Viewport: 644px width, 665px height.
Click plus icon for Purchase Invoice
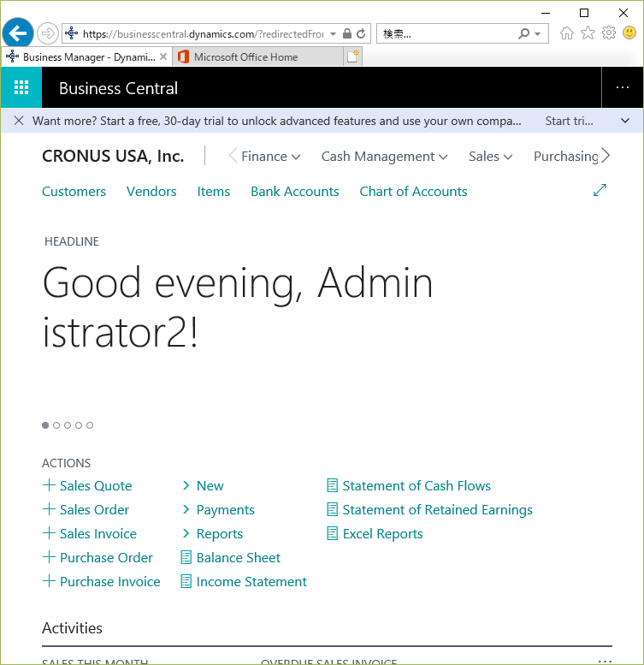(x=49, y=580)
